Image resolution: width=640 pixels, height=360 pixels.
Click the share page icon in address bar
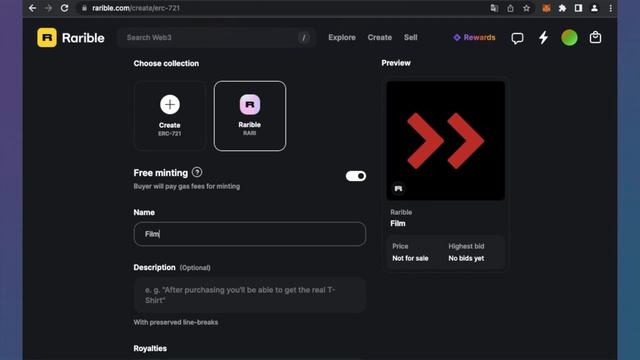510,8
